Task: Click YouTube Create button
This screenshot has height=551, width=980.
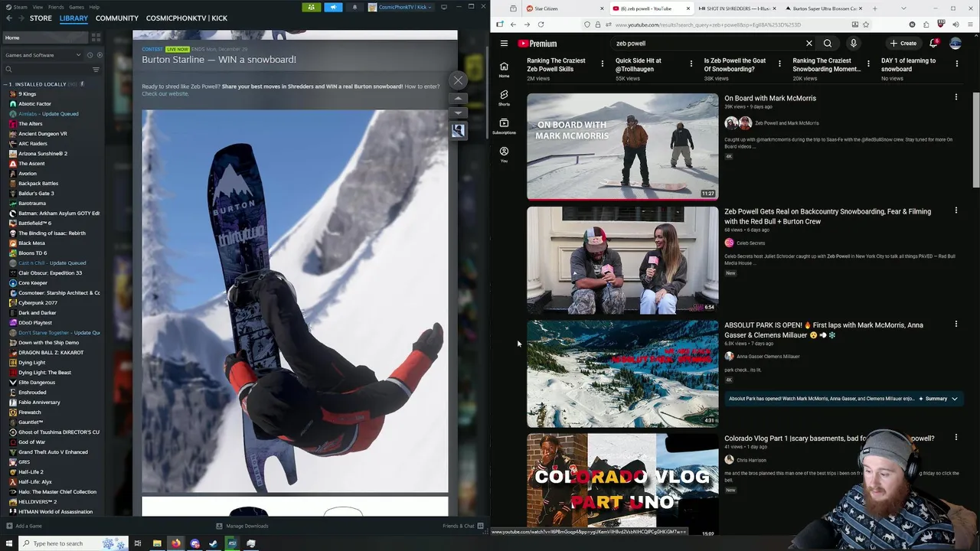Action: (x=903, y=44)
